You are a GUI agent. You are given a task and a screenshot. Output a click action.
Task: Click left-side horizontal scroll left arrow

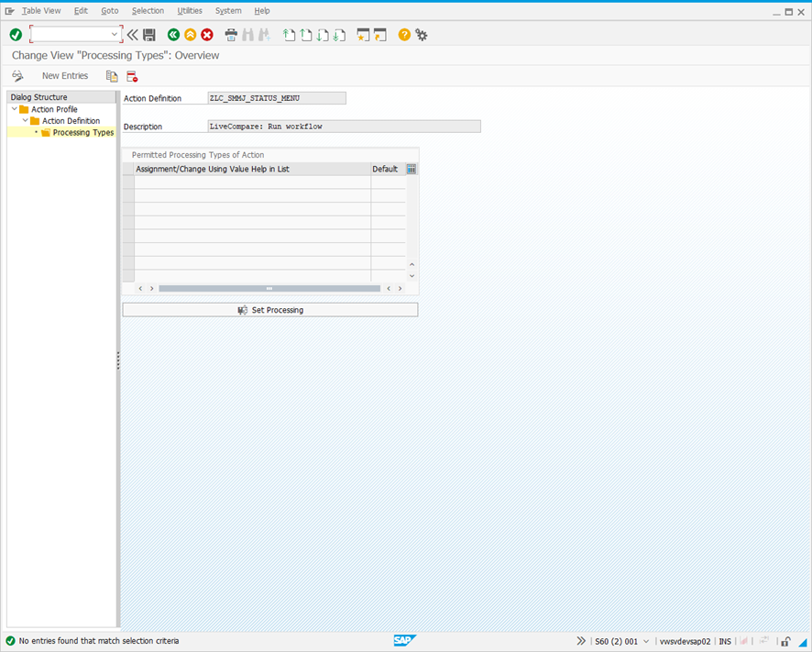click(x=140, y=288)
